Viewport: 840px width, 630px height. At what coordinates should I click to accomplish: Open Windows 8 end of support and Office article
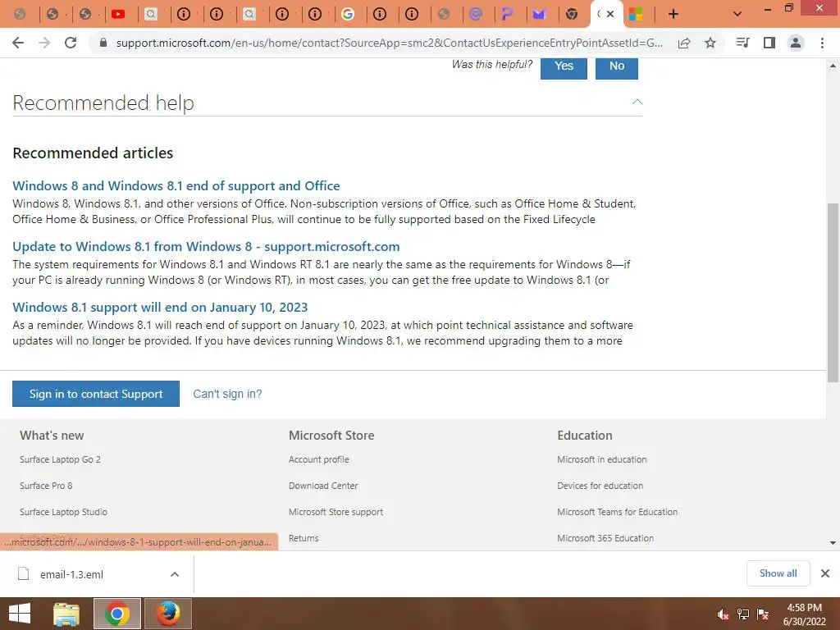coord(176,186)
